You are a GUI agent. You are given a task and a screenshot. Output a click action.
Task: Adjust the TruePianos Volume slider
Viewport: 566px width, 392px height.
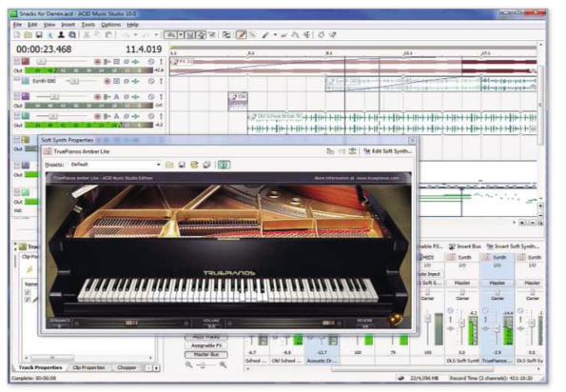coord(328,323)
